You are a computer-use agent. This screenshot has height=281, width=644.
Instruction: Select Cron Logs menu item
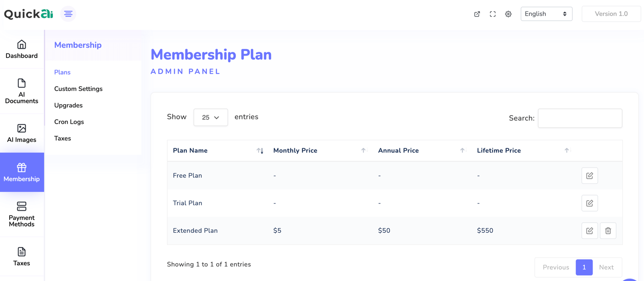tap(69, 122)
